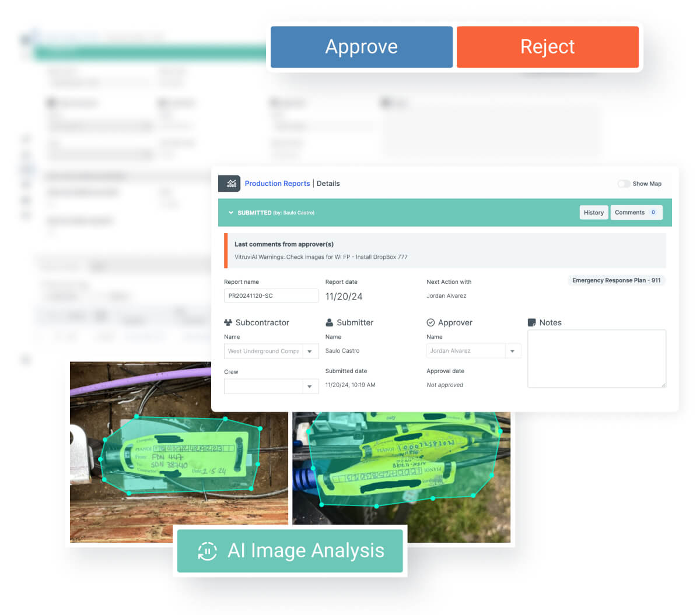Click the Submitter person icon
The image size is (700, 615).
click(x=330, y=322)
